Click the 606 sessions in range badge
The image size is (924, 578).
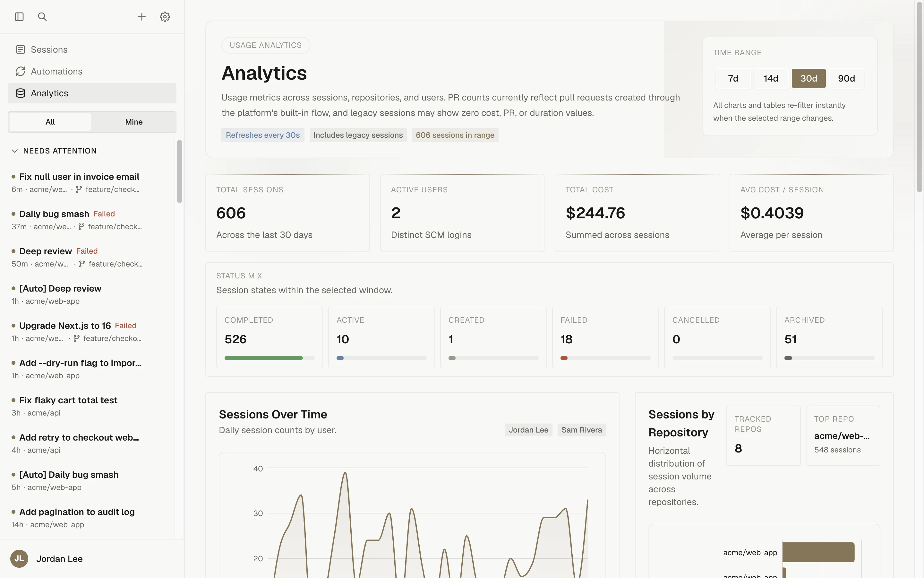click(455, 135)
